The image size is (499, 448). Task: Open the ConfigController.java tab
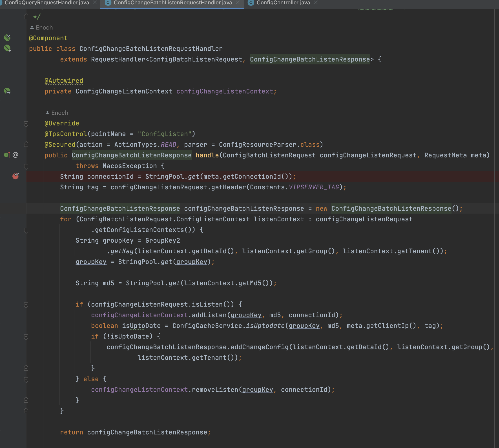point(283,3)
